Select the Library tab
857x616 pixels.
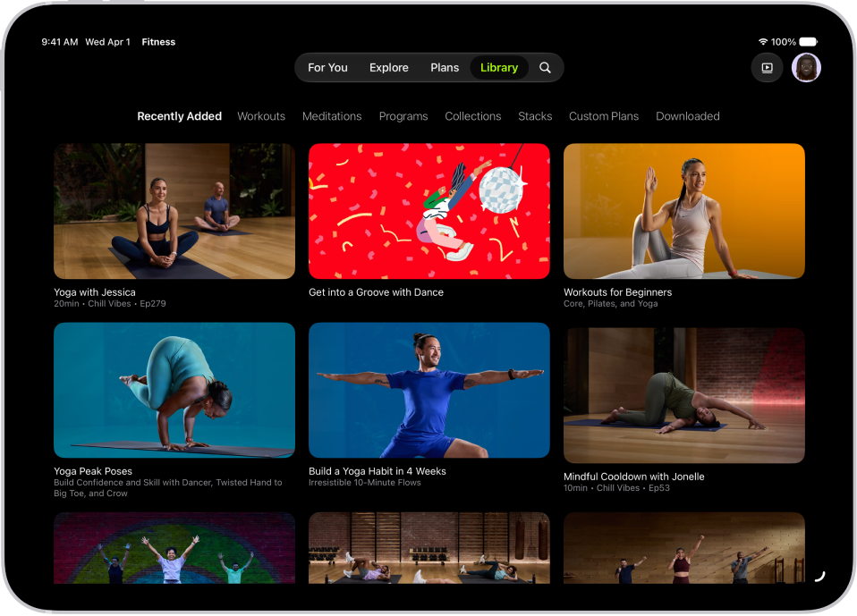499,68
